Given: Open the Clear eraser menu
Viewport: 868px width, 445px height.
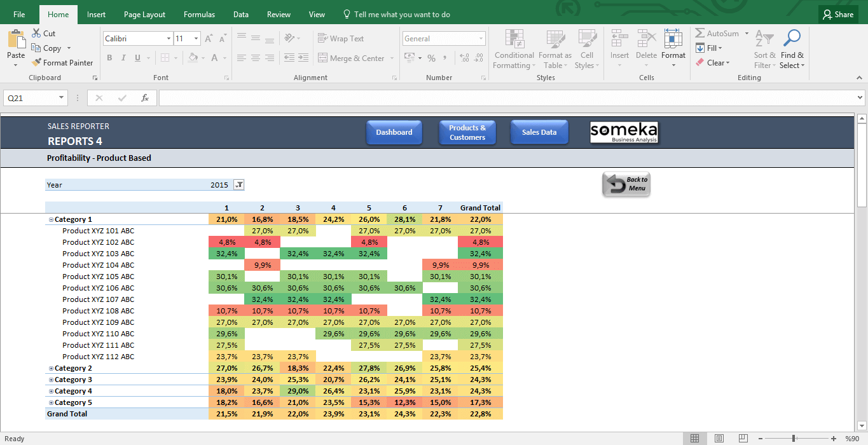Looking at the screenshot, I should [712, 63].
